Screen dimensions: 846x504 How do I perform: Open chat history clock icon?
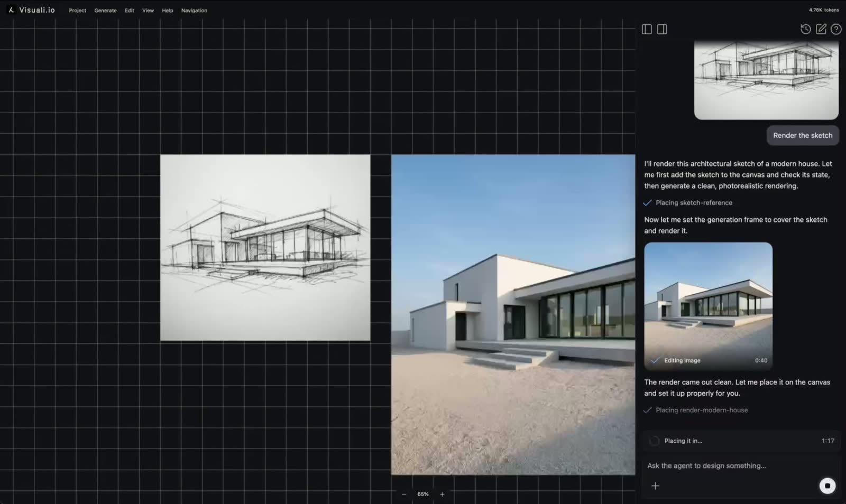point(805,29)
